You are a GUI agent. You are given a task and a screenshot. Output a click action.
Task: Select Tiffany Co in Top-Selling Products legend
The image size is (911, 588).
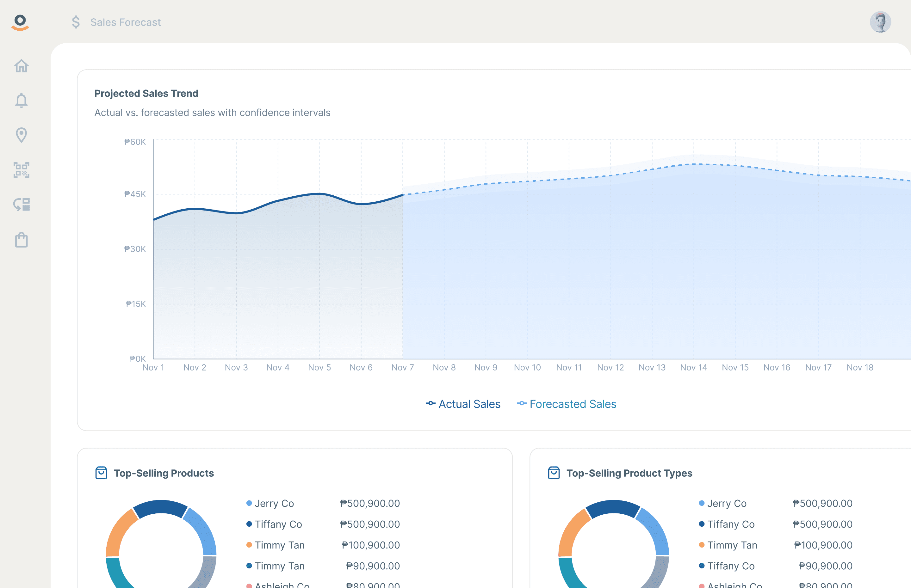(x=278, y=524)
